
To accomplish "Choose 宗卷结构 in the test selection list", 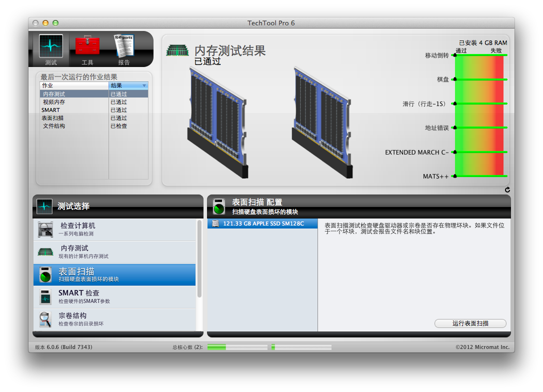I will 114,319.
